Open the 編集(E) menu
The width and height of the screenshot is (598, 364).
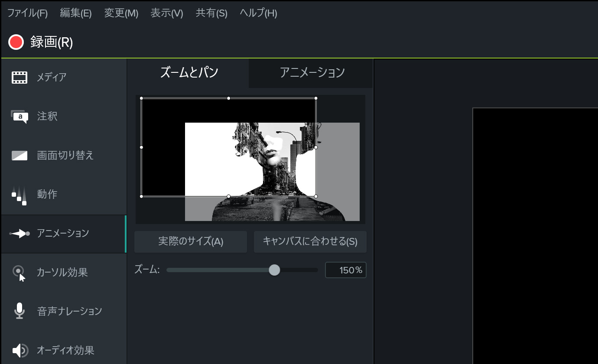(x=76, y=13)
